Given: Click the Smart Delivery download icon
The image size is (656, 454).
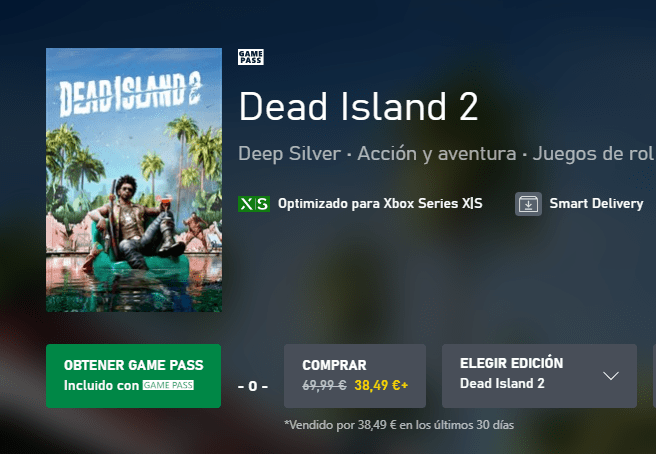Looking at the screenshot, I should (x=528, y=204).
